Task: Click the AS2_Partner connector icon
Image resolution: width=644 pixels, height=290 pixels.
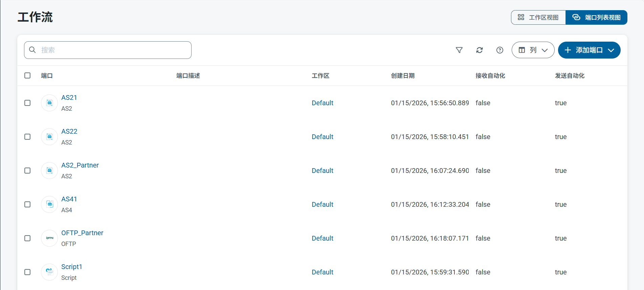Action: [x=49, y=171]
